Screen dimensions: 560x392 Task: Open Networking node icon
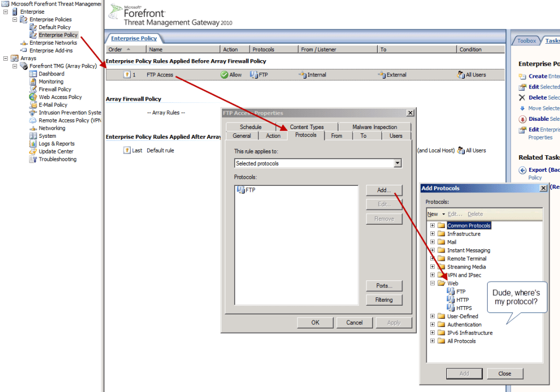(x=33, y=128)
